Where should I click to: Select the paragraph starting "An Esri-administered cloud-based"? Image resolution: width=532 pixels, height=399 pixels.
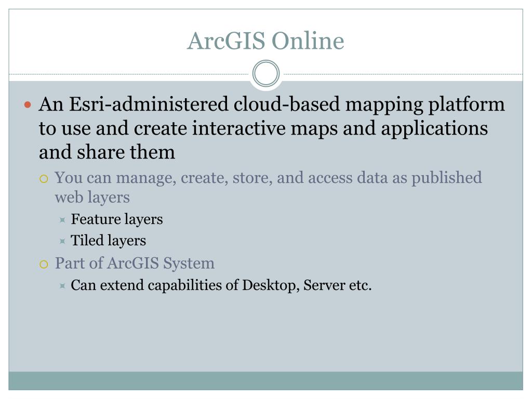click(x=272, y=128)
